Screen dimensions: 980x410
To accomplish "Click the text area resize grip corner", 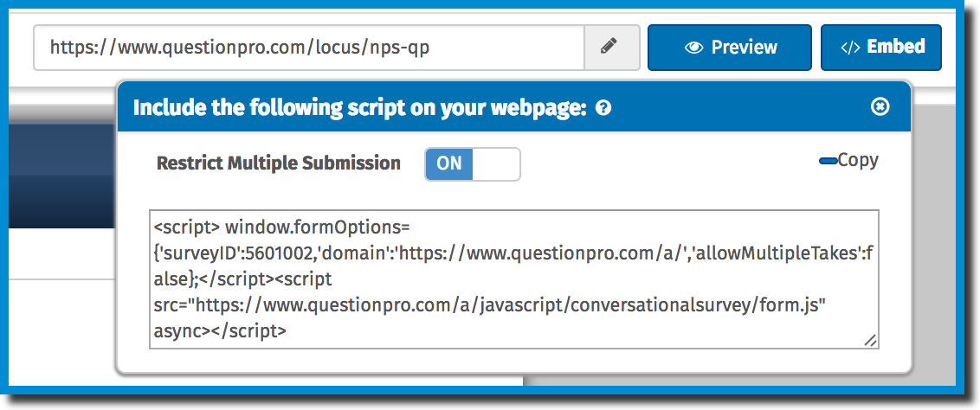I will pyautogui.click(x=870, y=340).
